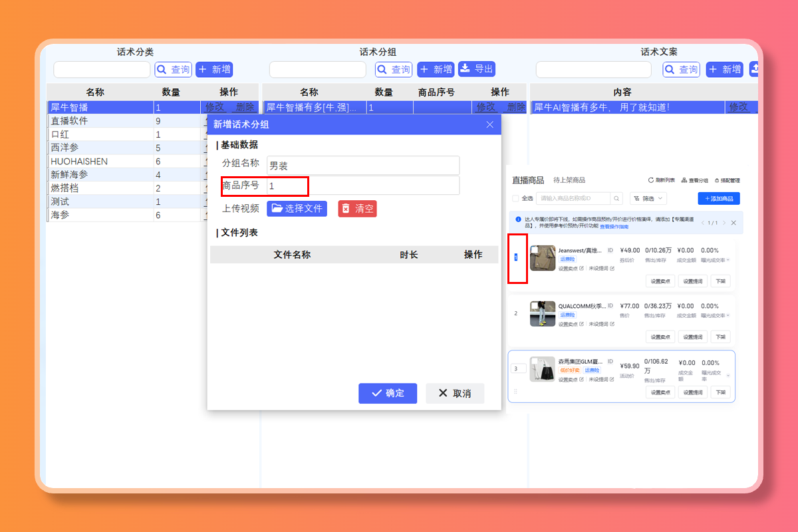Click the 话术分类 查询 search button
Image resolution: width=798 pixels, height=532 pixels.
(174, 70)
